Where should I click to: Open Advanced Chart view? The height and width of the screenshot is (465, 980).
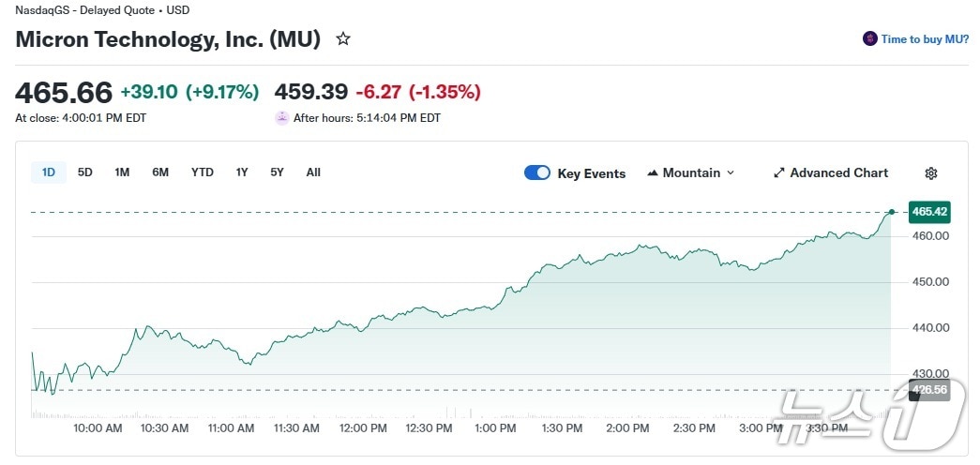pos(838,173)
